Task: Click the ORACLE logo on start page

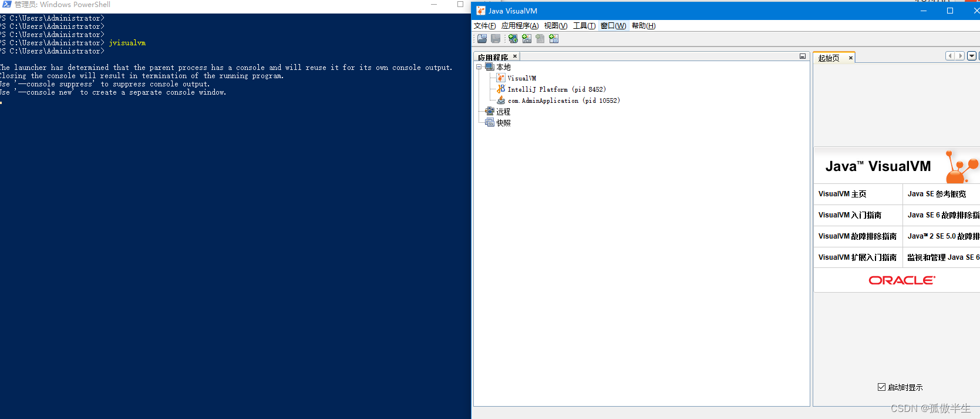Action: tap(902, 280)
